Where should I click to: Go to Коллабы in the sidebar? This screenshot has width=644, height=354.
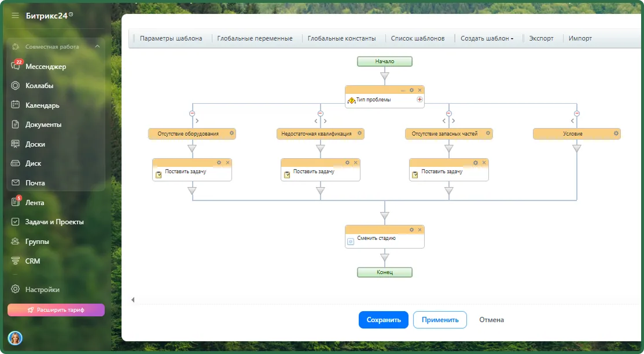tap(39, 86)
